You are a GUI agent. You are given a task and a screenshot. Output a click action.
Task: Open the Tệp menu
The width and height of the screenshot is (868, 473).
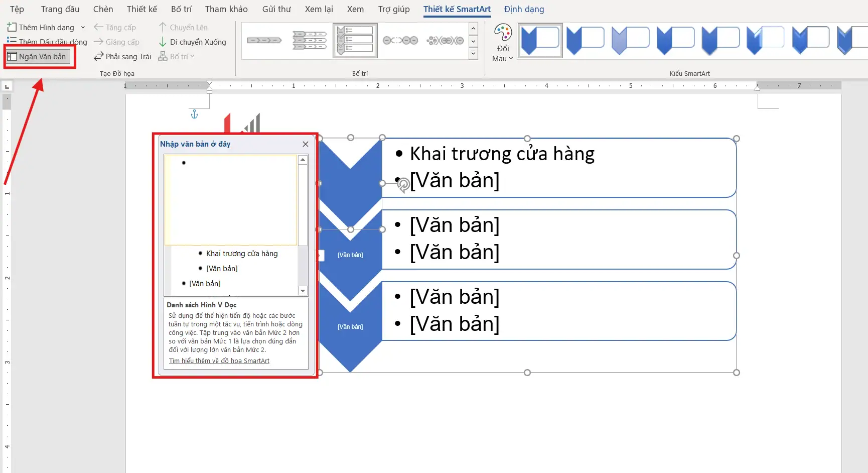pos(16,9)
